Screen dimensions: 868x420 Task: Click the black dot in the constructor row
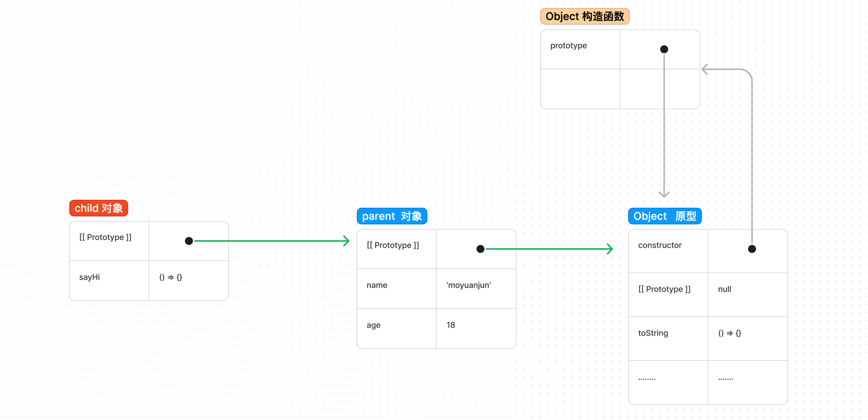(x=752, y=249)
